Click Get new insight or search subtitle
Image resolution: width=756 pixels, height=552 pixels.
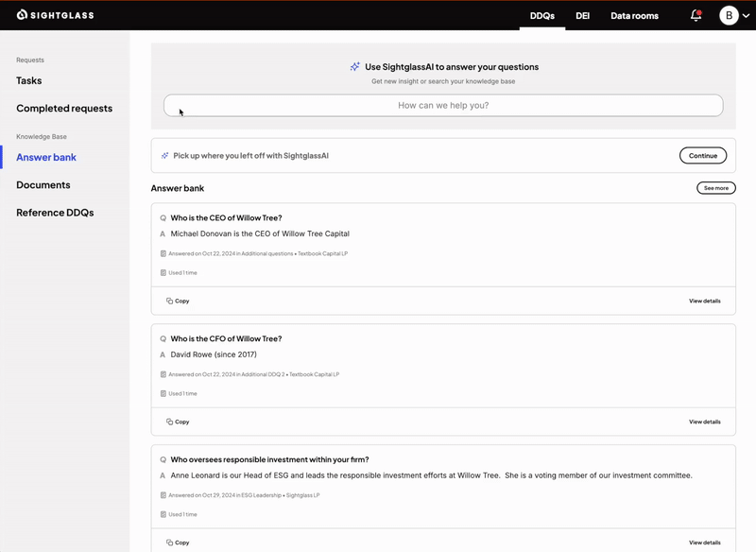pyautogui.click(x=443, y=81)
